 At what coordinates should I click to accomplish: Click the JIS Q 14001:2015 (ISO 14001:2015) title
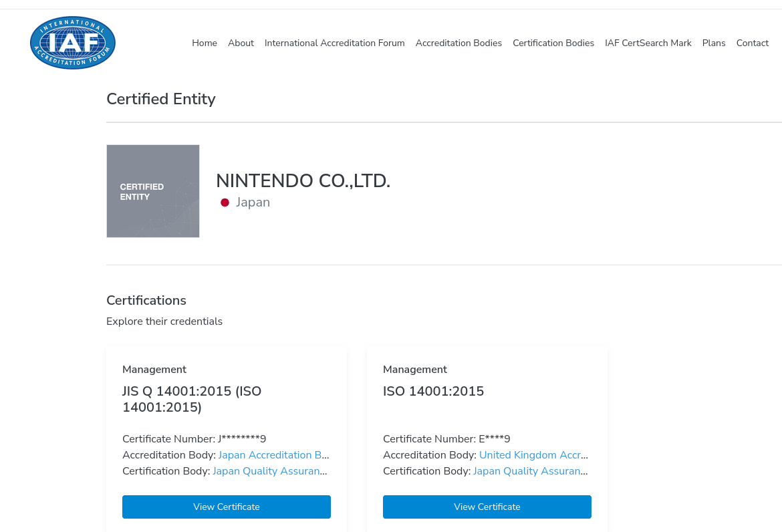pyautogui.click(x=192, y=399)
